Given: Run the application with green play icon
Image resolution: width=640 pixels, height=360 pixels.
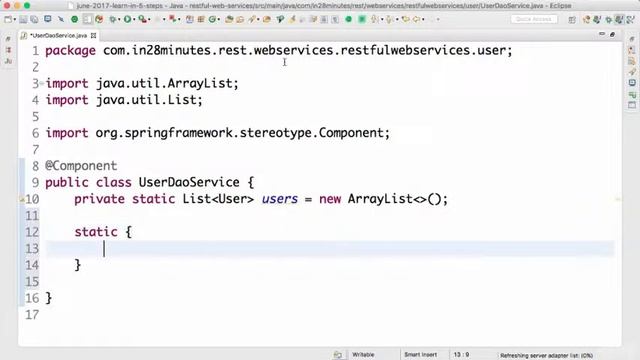Looking at the screenshot, I should [x=127, y=19].
